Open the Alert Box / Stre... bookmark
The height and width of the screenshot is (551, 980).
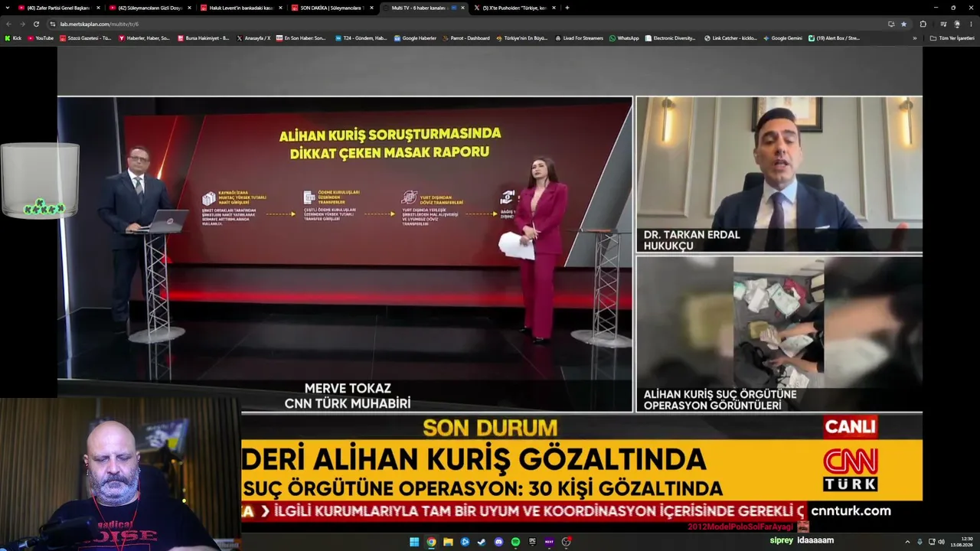coord(834,37)
